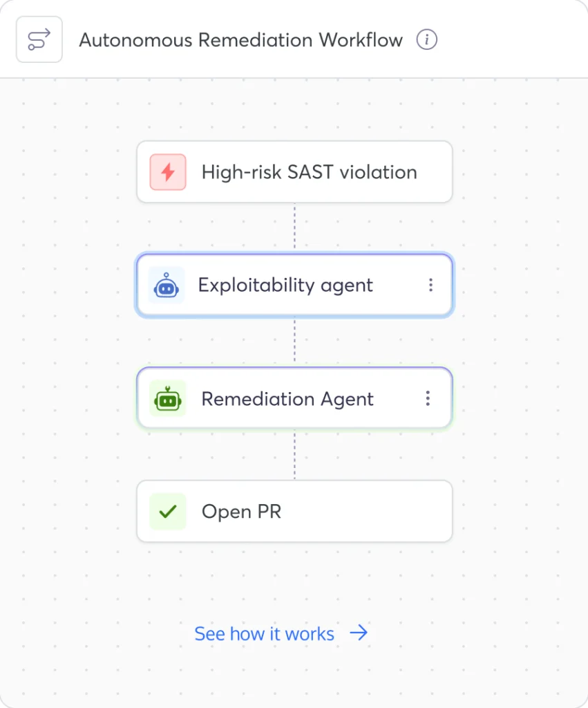Select the Exploitability agent node label
The image size is (588, 708).
(285, 285)
